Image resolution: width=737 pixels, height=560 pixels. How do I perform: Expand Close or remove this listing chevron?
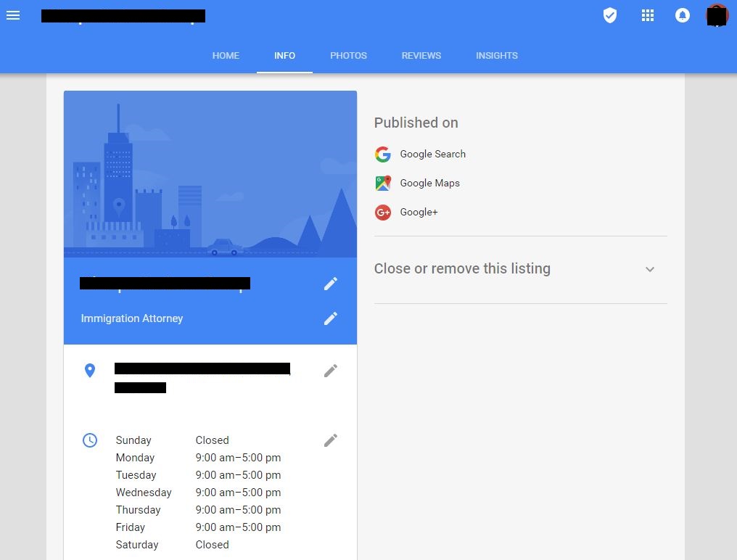click(x=649, y=269)
